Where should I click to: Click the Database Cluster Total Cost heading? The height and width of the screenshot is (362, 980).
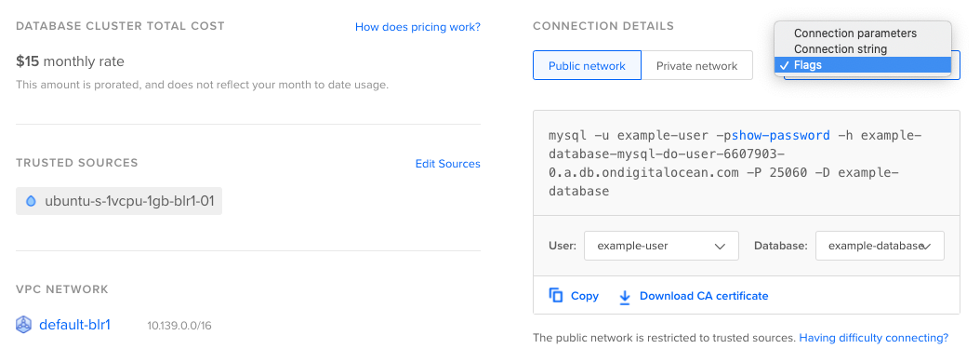[x=120, y=26]
